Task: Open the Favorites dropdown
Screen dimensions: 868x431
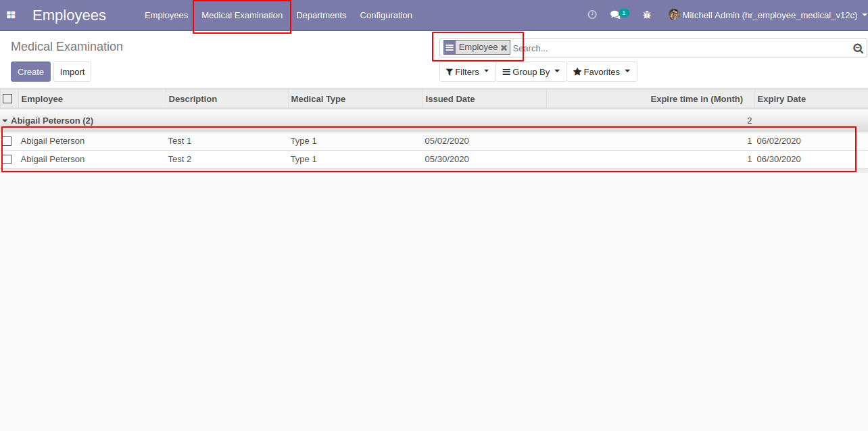Action: point(602,72)
